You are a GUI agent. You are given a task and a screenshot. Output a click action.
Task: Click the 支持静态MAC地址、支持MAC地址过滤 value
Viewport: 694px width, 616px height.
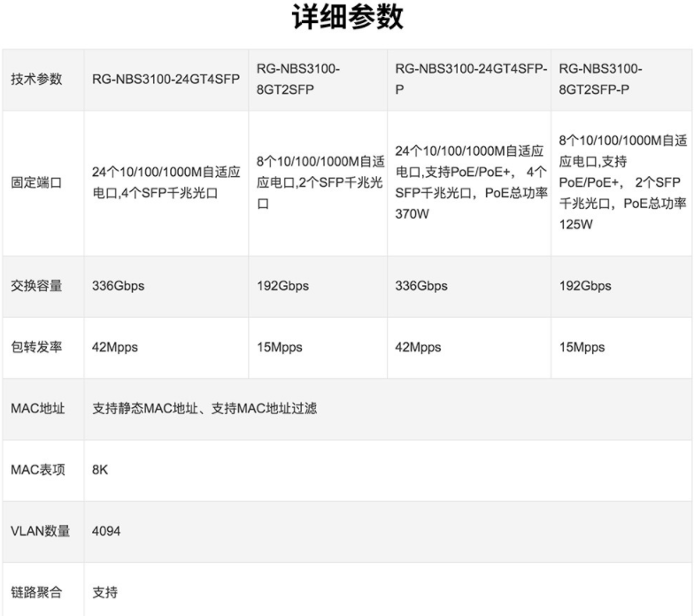tap(204, 408)
